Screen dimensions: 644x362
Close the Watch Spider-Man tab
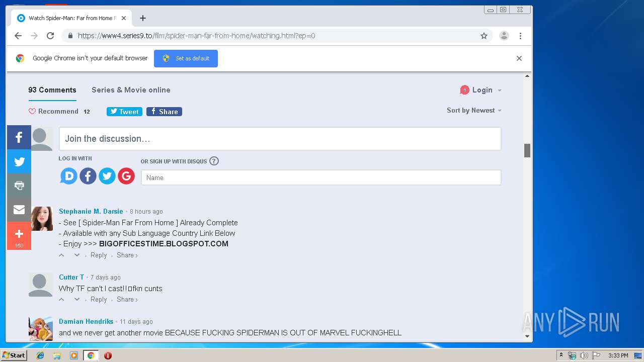pyautogui.click(x=124, y=18)
